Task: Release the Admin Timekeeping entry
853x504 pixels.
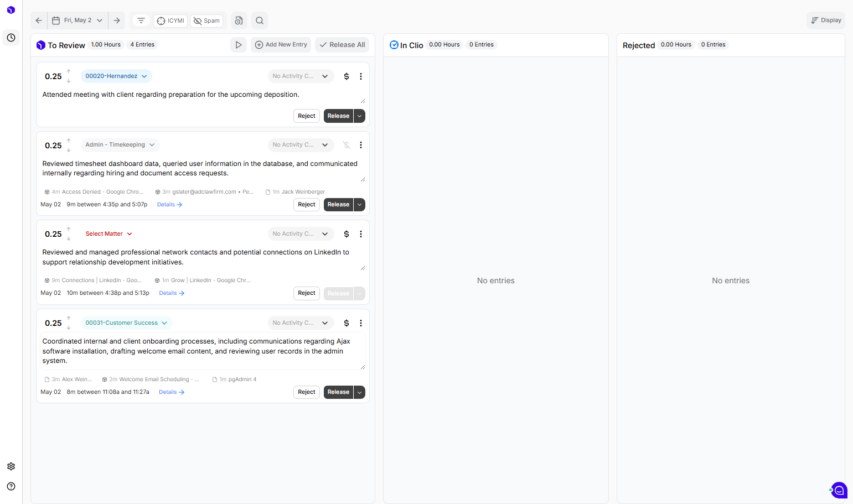Action: tap(338, 205)
